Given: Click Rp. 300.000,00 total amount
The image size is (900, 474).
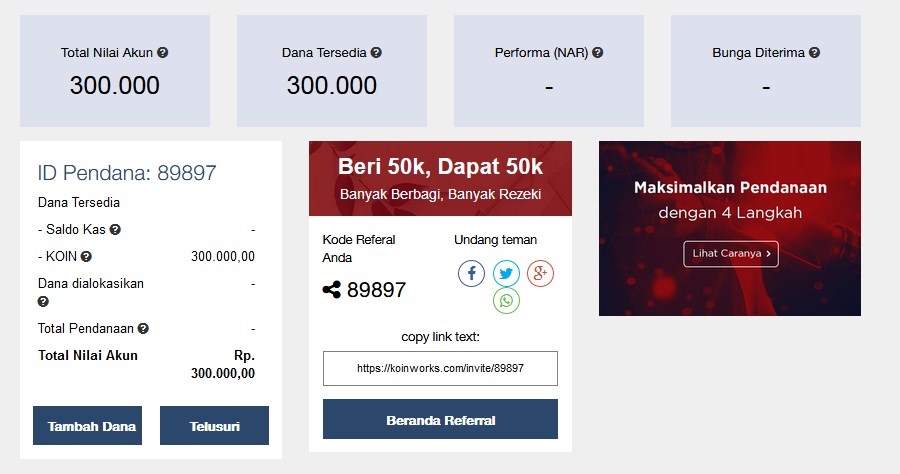Looking at the screenshot, I should point(223,364).
